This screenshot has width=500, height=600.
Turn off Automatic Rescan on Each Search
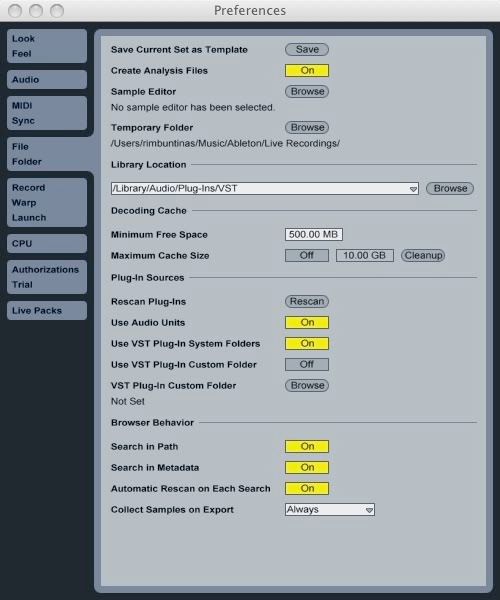pos(307,488)
